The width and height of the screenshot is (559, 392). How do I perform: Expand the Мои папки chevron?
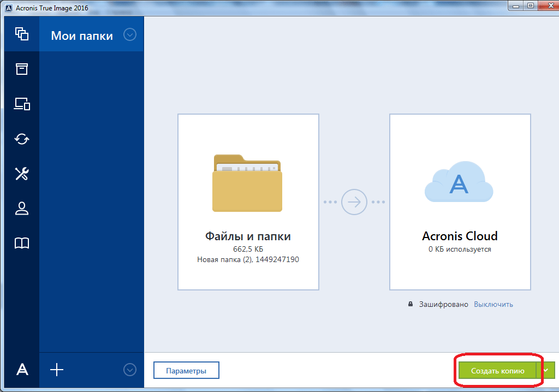click(x=129, y=35)
